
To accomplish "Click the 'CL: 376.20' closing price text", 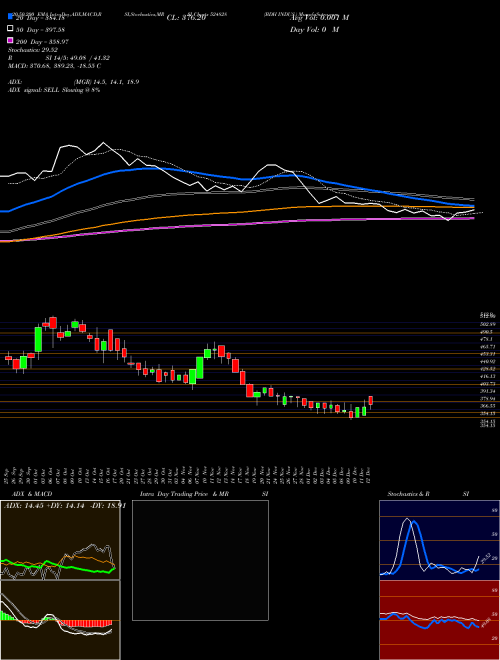I will coord(186,18).
